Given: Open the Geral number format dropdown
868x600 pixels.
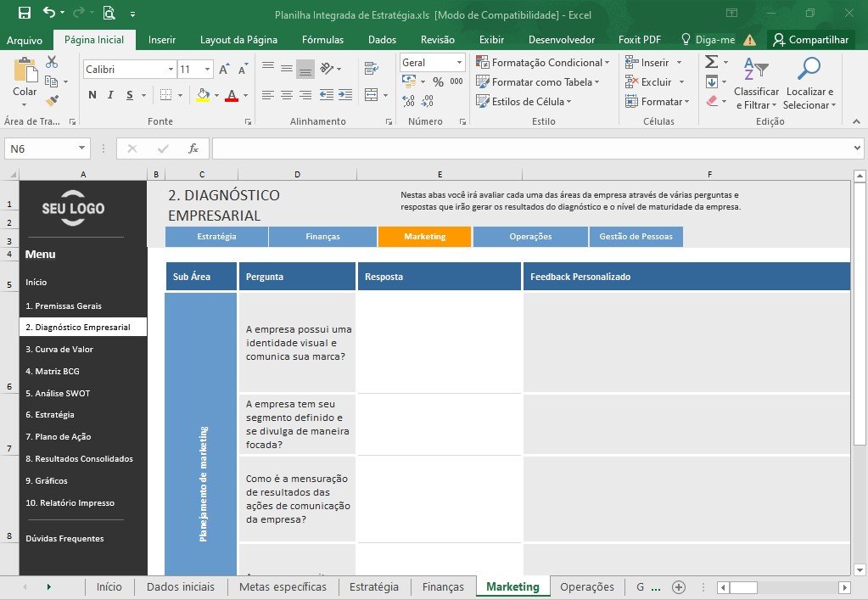Looking at the screenshot, I should (459, 62).
